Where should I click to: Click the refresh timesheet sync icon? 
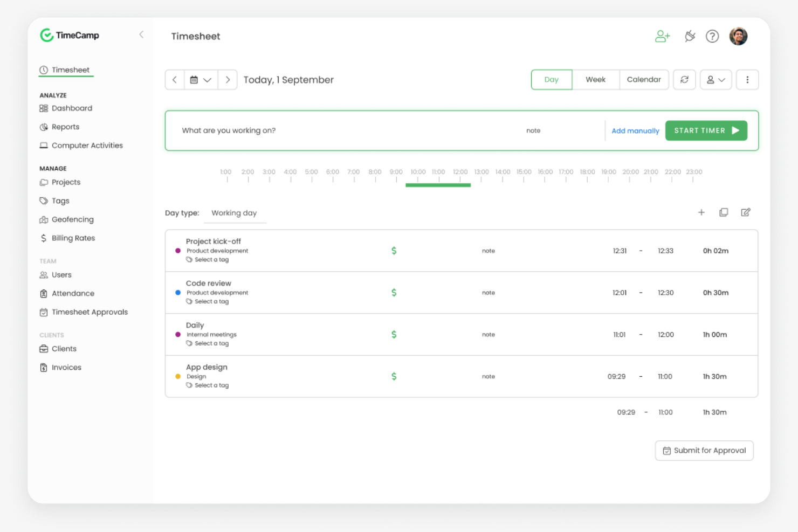(684, 79)
